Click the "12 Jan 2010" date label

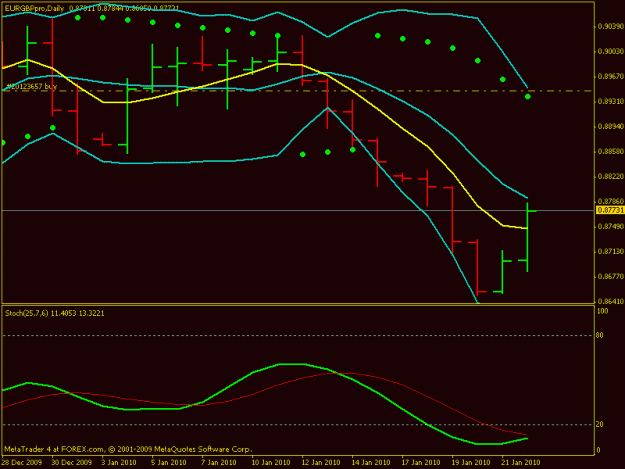(320, 462)
